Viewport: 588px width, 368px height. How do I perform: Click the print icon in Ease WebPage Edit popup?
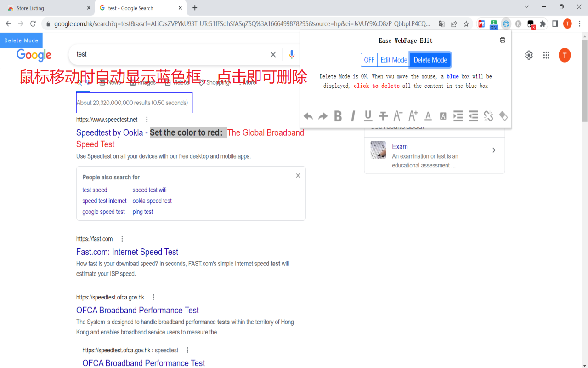pyautogui.click(x=503, y=40)
